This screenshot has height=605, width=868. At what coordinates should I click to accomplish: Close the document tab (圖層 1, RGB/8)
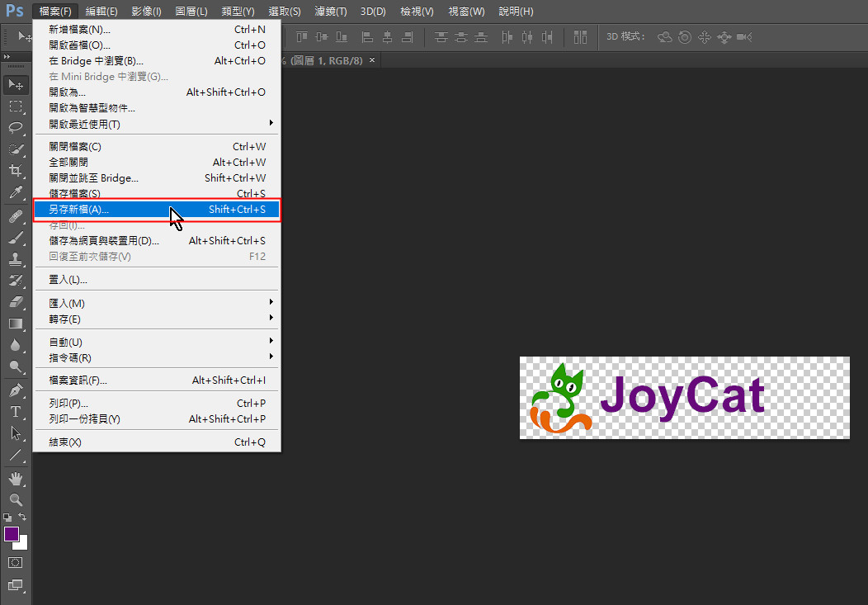tap(372, 59)
